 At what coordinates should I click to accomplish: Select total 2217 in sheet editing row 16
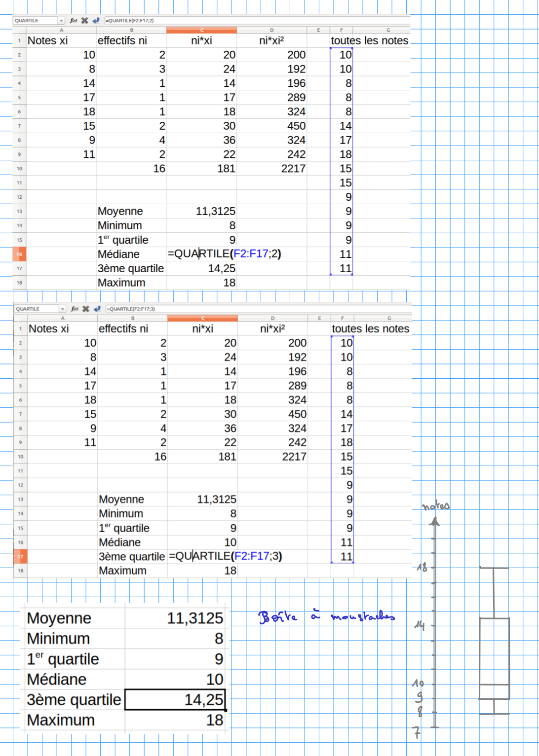(x=293, y=169)
